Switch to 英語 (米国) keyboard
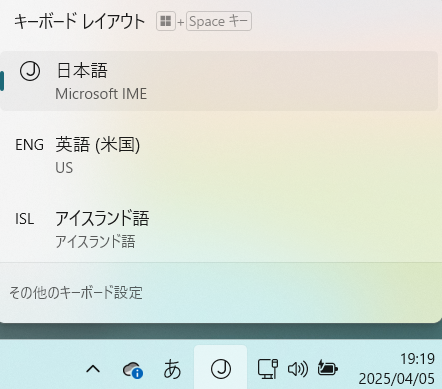 click(219, 155)
